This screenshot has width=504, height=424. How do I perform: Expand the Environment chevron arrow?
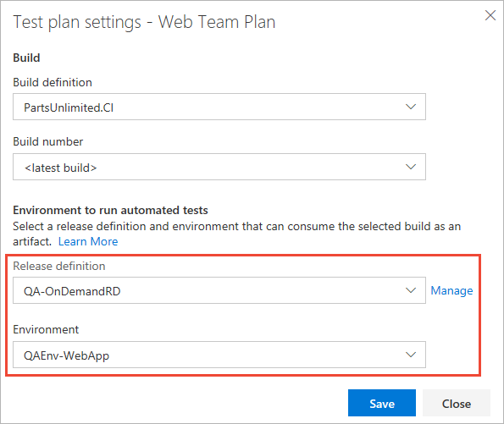(x=411, y=355)
